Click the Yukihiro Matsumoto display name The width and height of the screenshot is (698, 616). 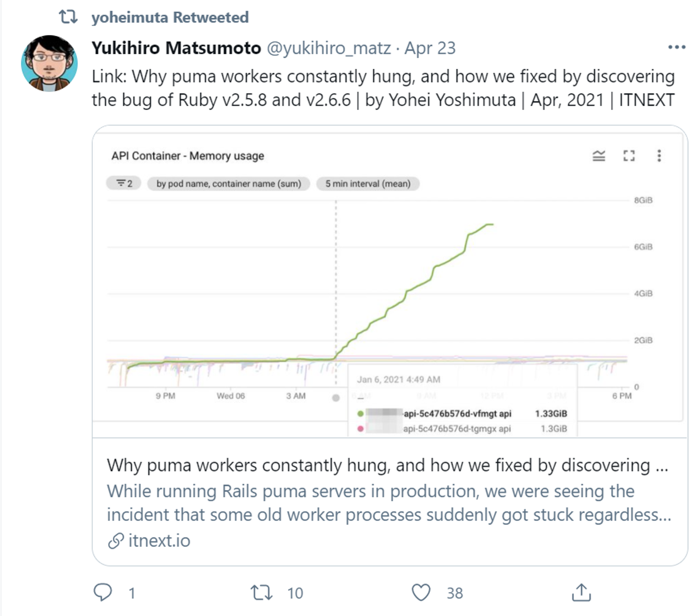(x=176, y=48)
